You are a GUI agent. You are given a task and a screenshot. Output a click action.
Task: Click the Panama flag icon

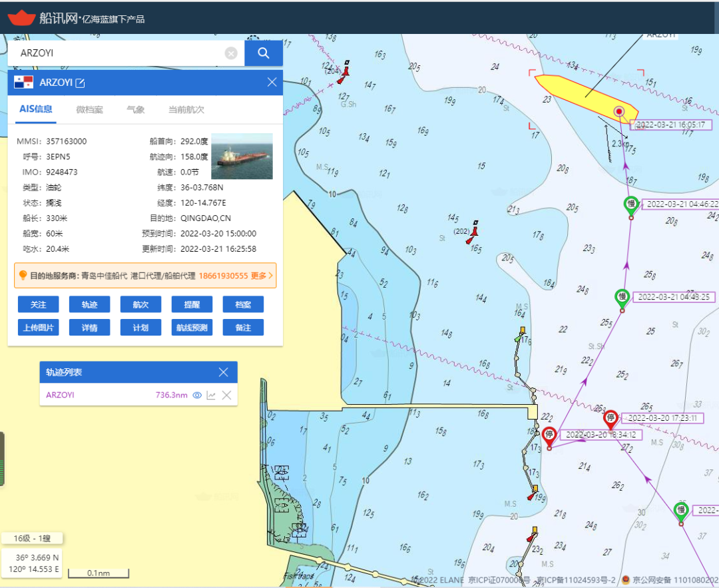pyautogui.click(x=23, y=83)
